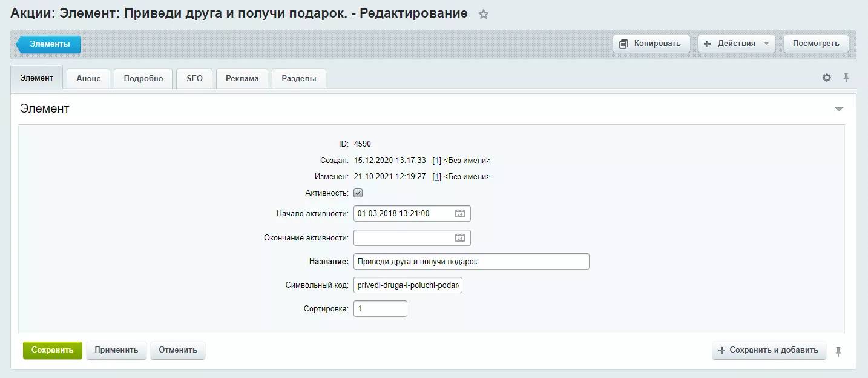Open the Действия dropdown menu
The height and width of the screenshot is (378, 868).
(737, 44)
